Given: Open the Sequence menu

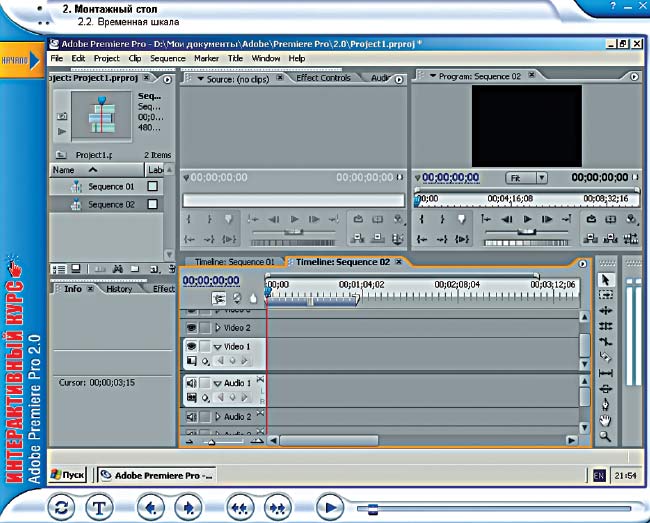Looking at the screenshot, I should tap(167, 59).
